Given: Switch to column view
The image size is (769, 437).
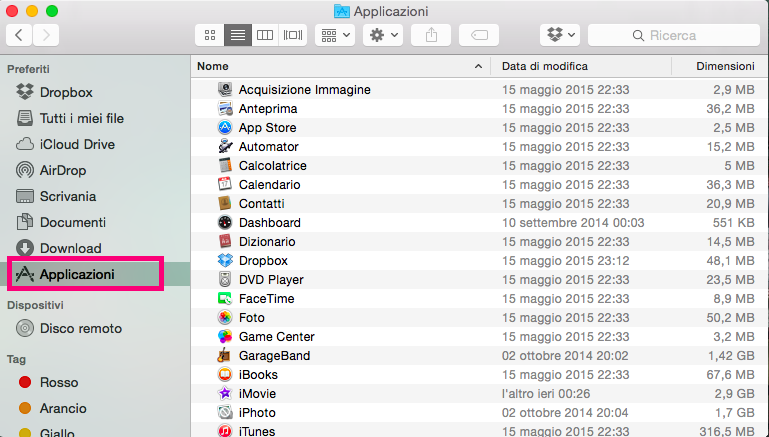Looking at the screenshot, I should [x=265, y=35].
